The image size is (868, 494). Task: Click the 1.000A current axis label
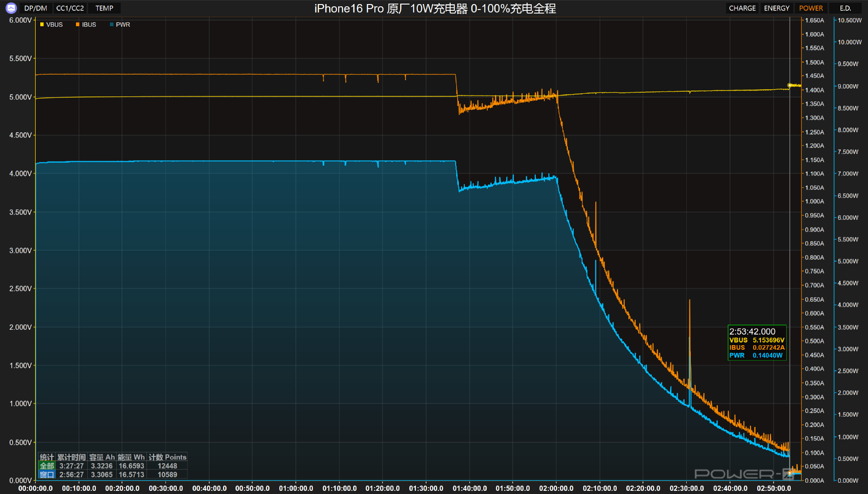pyautogui.click(x=815, y=201)
